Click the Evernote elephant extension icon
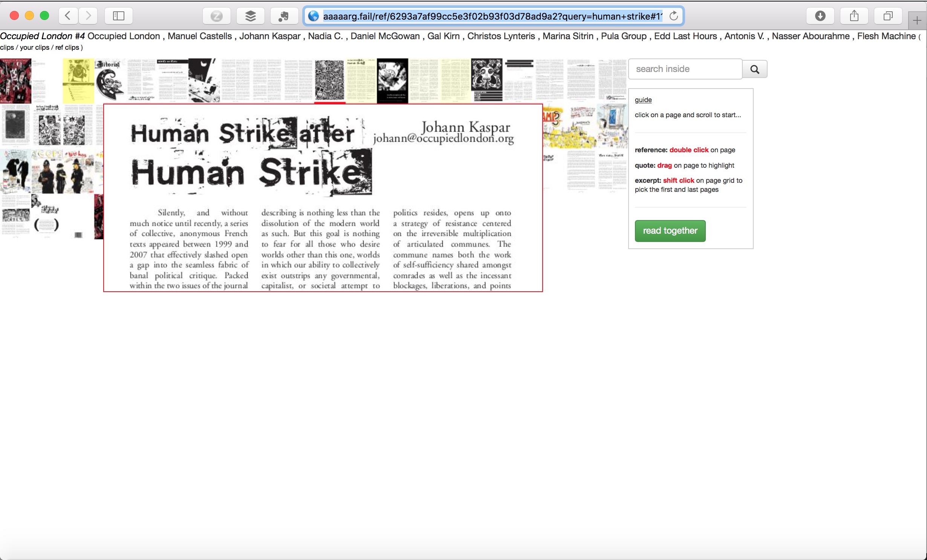The width and height of the screenshot is (927, 560). click(x=284, y=16)
